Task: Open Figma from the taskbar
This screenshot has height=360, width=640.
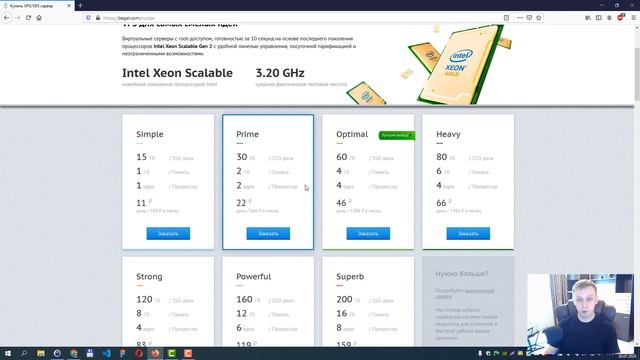Action: click(x=122, y=353)
